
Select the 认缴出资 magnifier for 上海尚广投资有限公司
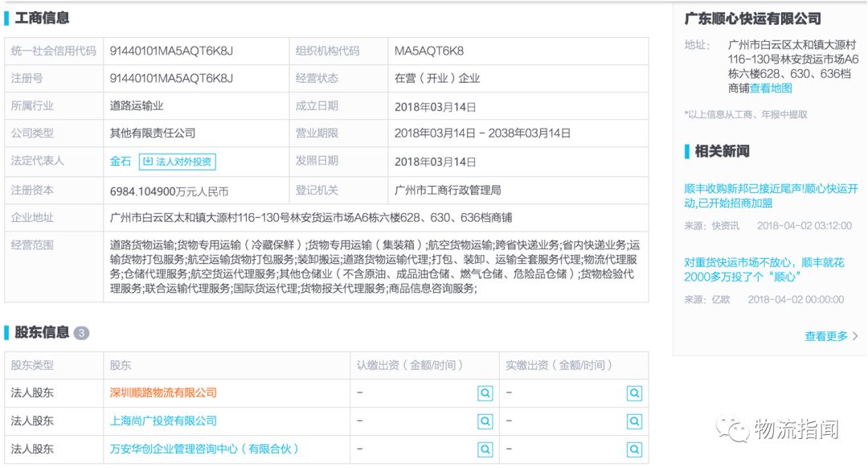click(x=485, y=421)
